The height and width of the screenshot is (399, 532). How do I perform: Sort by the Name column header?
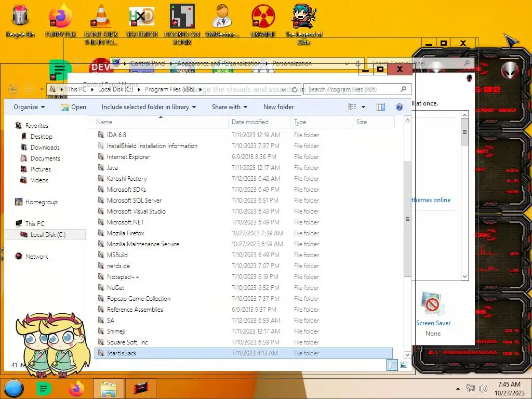158,122
